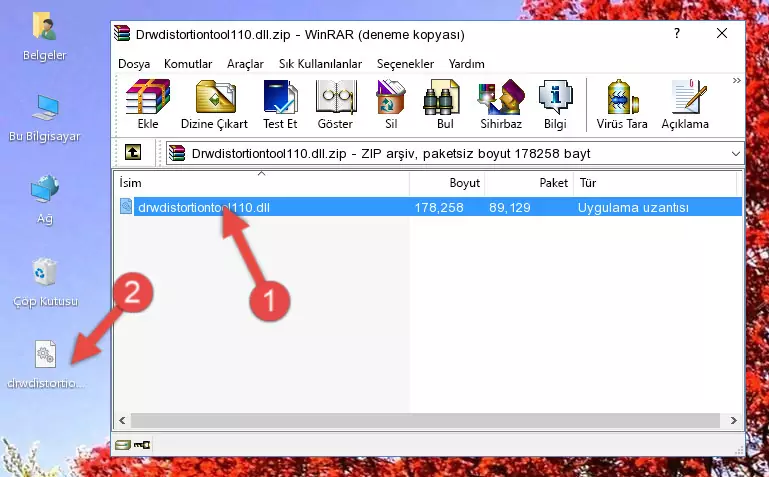This screenshot has height=477, width=769.
Task: Select the Çöp Kutusu recycle bin icon
Action: [x=45, y=283]
